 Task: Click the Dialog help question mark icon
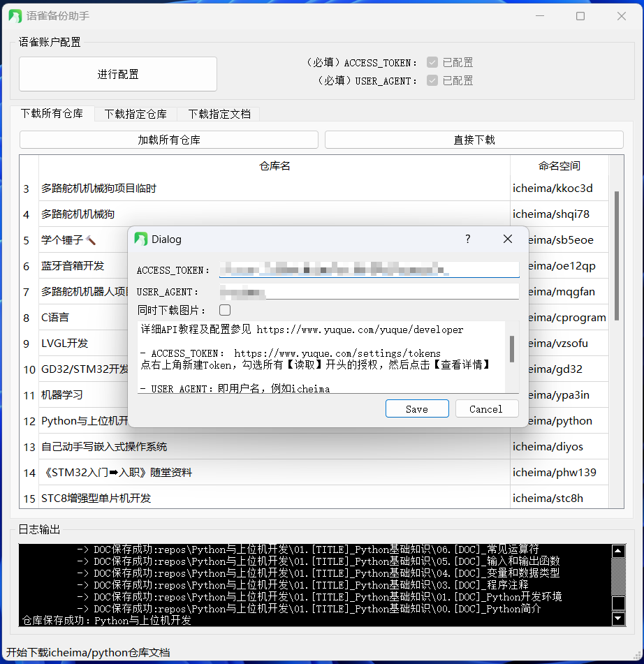tap(467, 239)
